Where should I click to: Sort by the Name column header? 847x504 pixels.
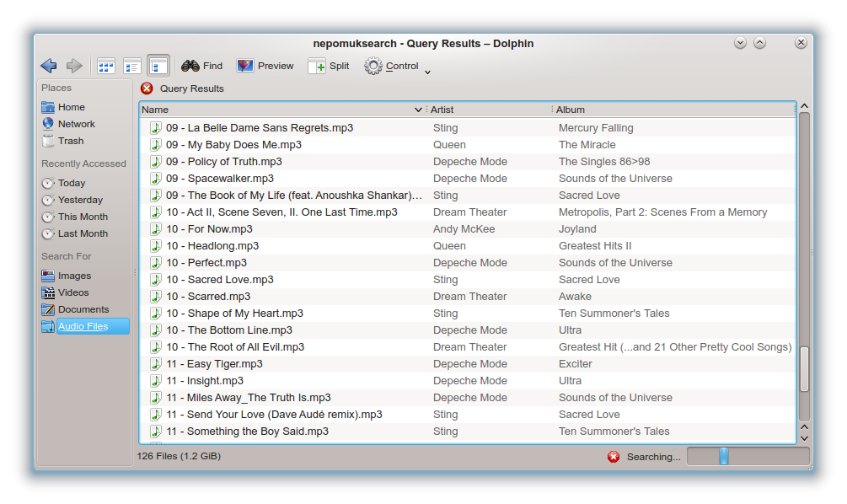(281, 110)
